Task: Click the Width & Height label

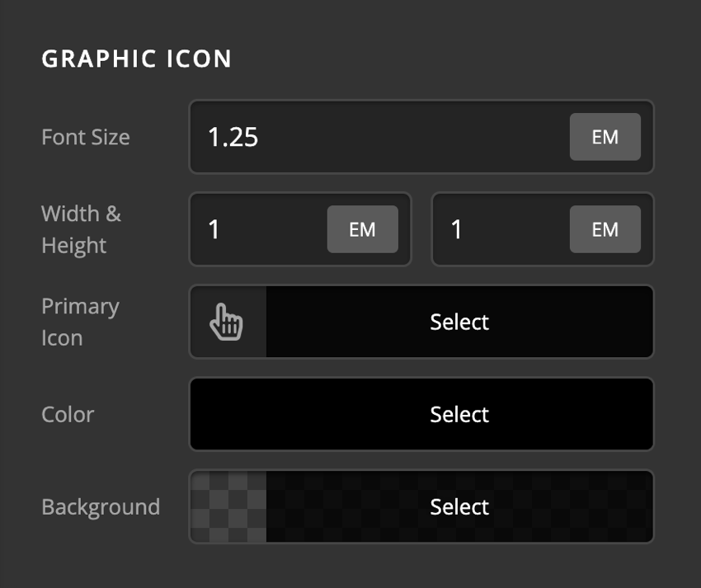Action: (80, 229)
